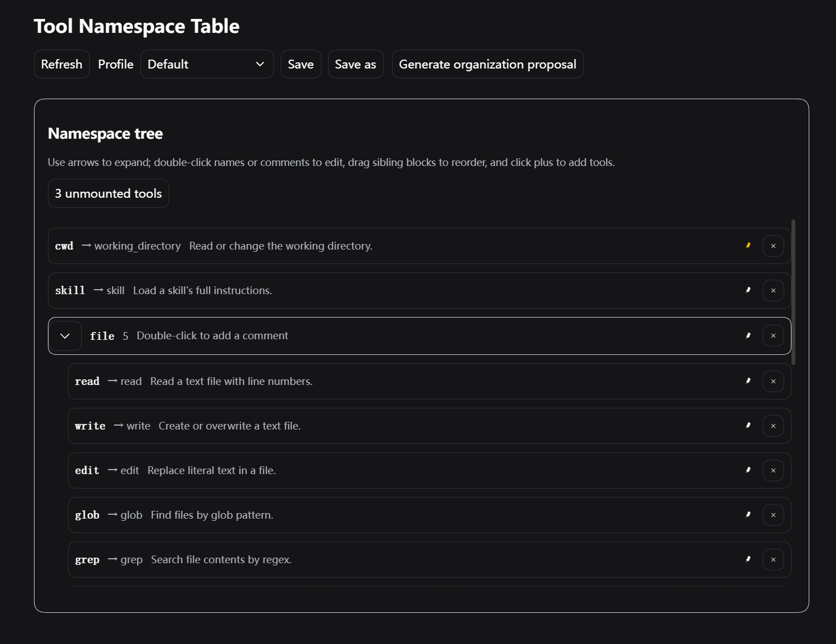
Task: Click the X on the glob row
Action: 773,515
